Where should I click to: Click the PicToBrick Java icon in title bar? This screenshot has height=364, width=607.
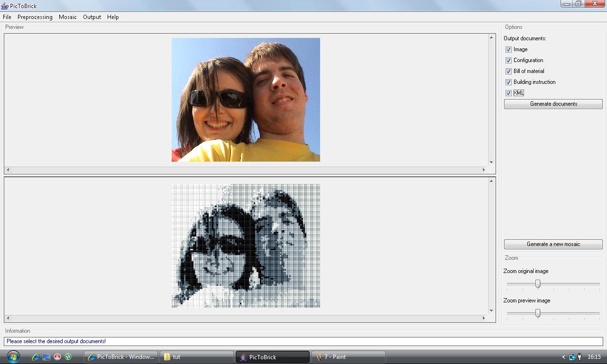tap(5, 6)
